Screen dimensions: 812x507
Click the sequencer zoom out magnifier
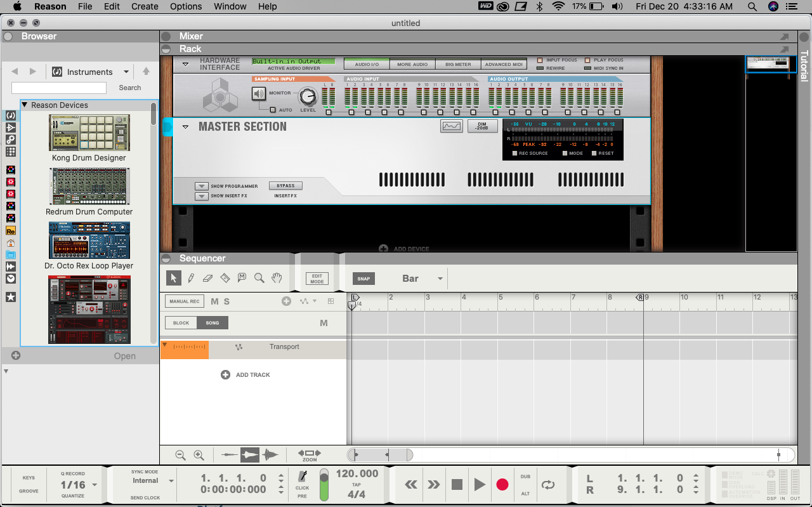tap(180, 455)
